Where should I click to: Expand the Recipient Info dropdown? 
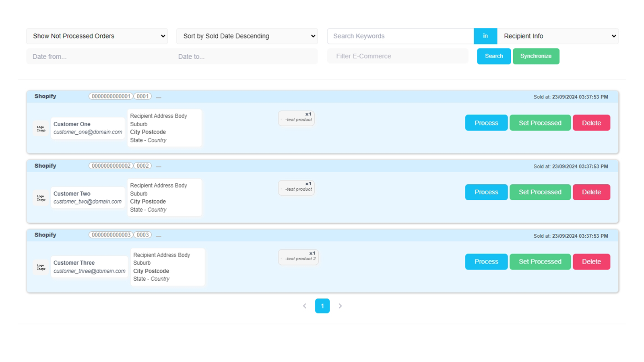(x=558, y=36)
